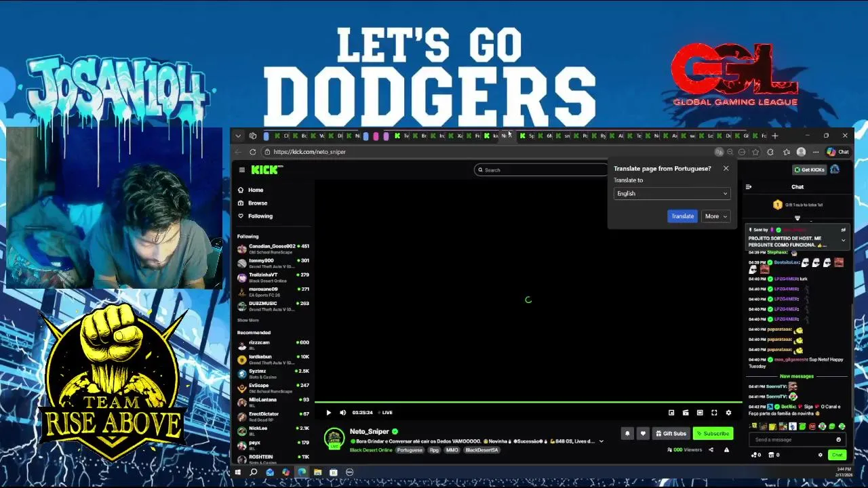Open a new browser tab
The height and width of the screenshot is (488, 868).
(x=775, y=136)
